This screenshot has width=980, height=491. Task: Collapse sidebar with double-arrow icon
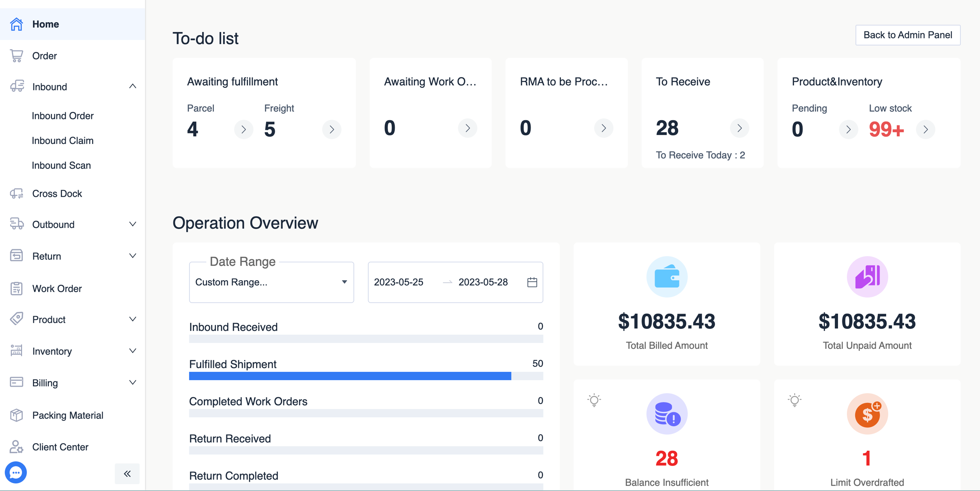[127, 473]
